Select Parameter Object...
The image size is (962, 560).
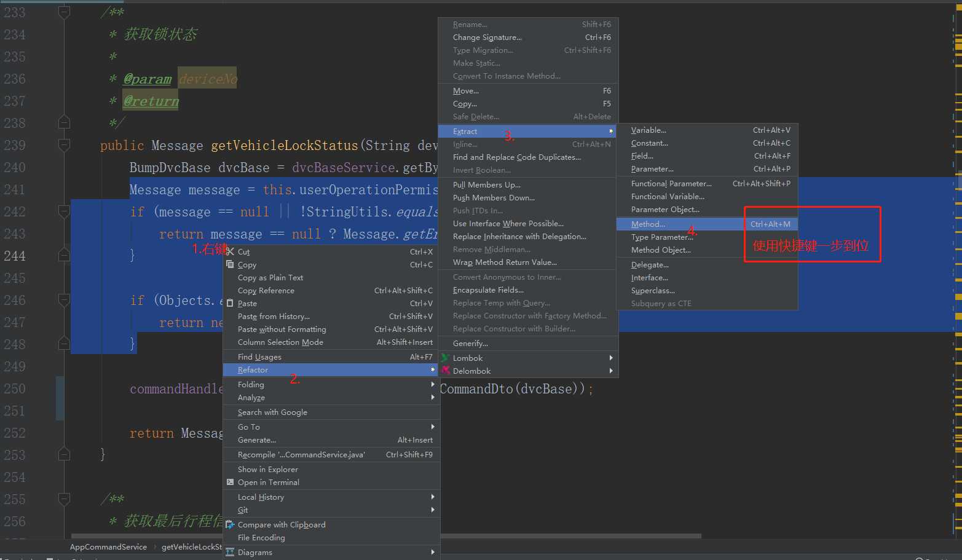coord(707,209)
